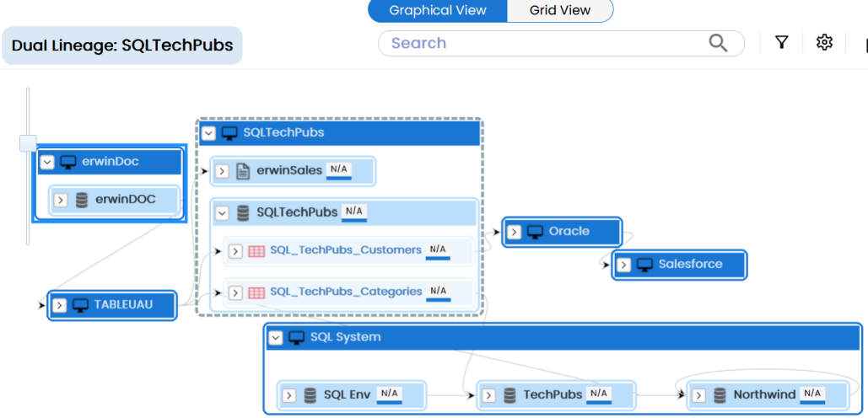This screenshot has height=418, width=868.
Task: Switch to the Grid View tab
Action: (x=559, y=10)
